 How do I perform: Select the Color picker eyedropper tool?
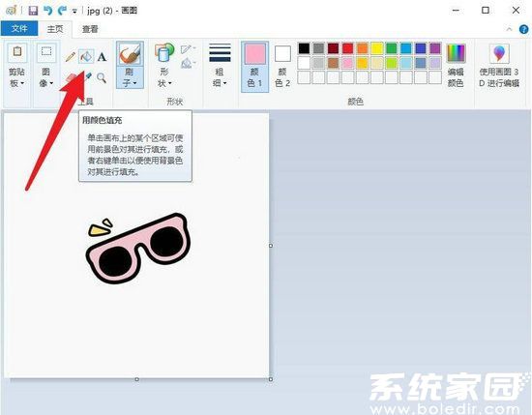[x=87, y=77]
